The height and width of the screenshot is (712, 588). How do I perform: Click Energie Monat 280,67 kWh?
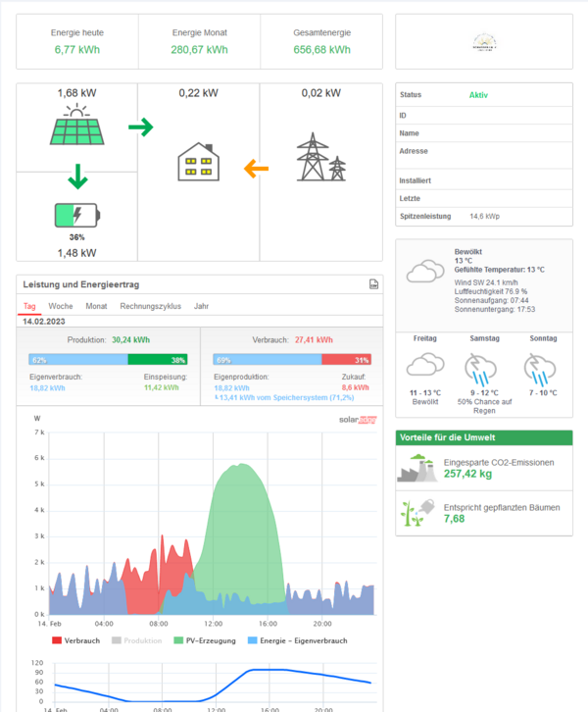199,49
